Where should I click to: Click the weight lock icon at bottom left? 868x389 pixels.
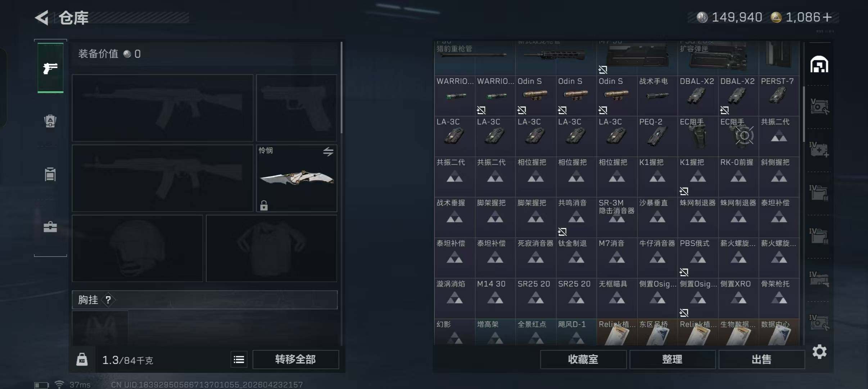coord(82,359)
